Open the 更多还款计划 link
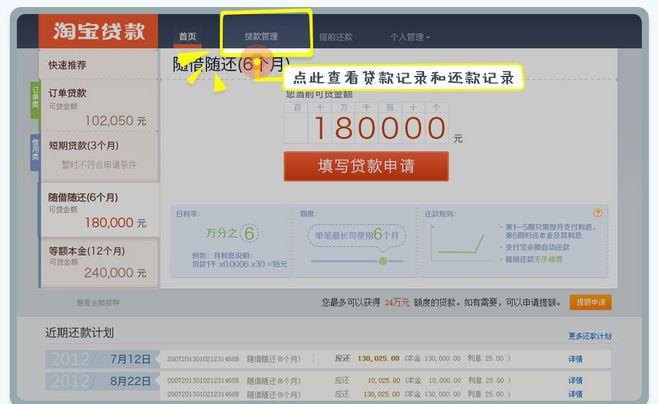The image size is (658, 404). click(x=590, y=336)
